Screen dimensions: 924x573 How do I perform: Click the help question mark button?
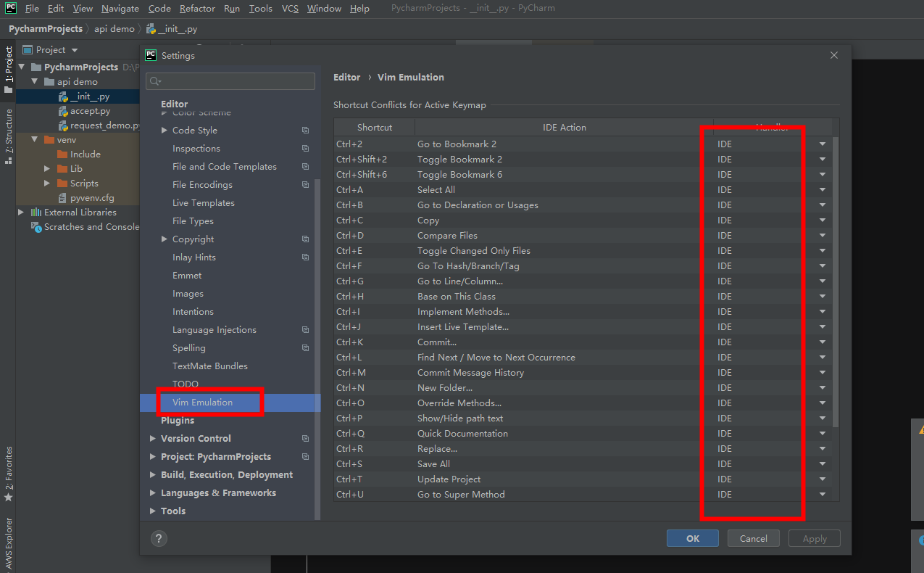(x=159, y=538)
